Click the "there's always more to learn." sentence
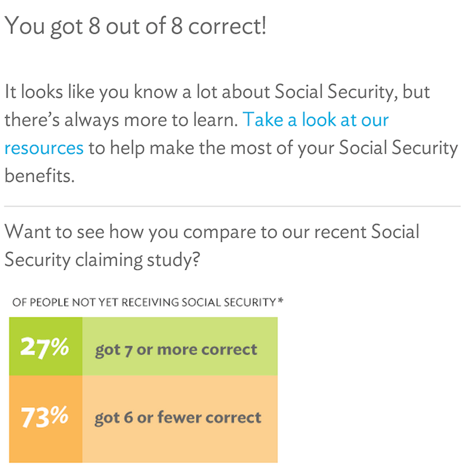Viewport: 464px width, 476px height. click(x=121, y=120)
